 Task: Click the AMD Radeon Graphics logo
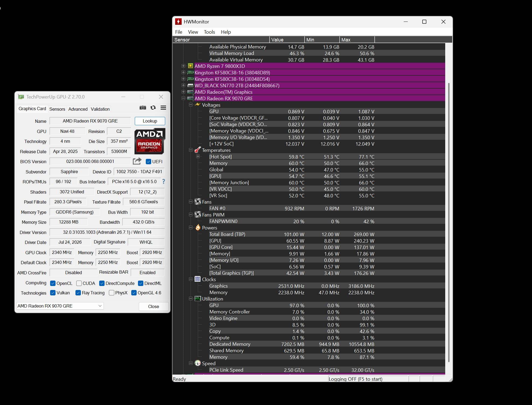[150, 141]
